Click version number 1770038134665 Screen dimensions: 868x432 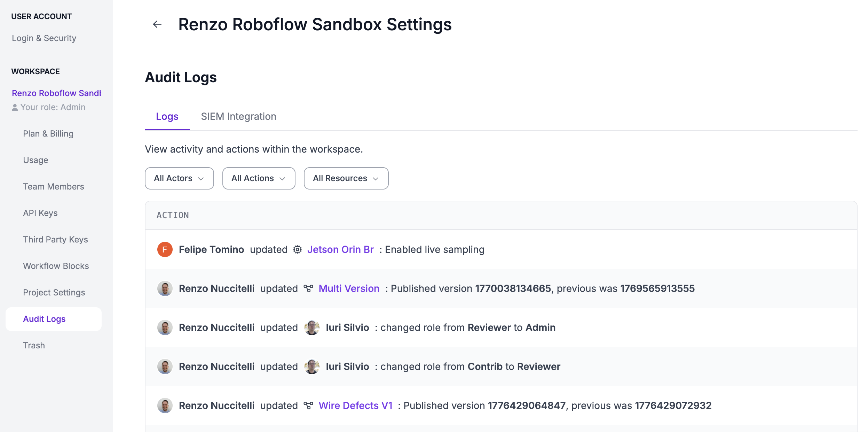(x=513, y=288)
